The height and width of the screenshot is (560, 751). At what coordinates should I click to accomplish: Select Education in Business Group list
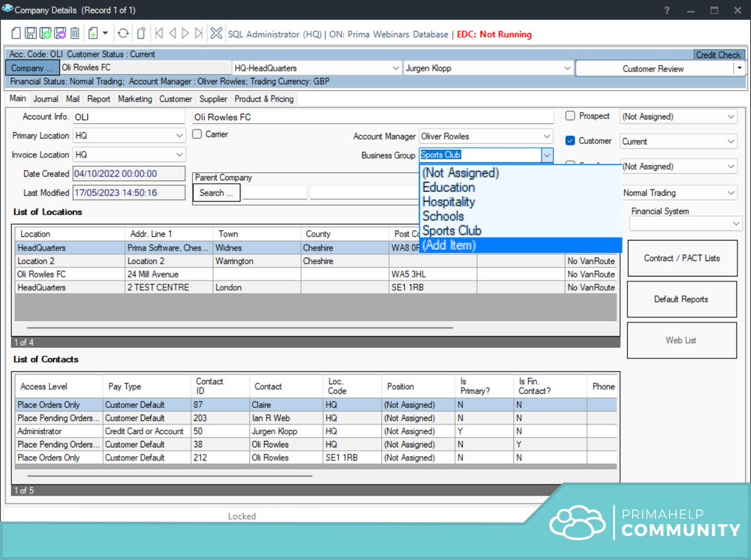520,187
